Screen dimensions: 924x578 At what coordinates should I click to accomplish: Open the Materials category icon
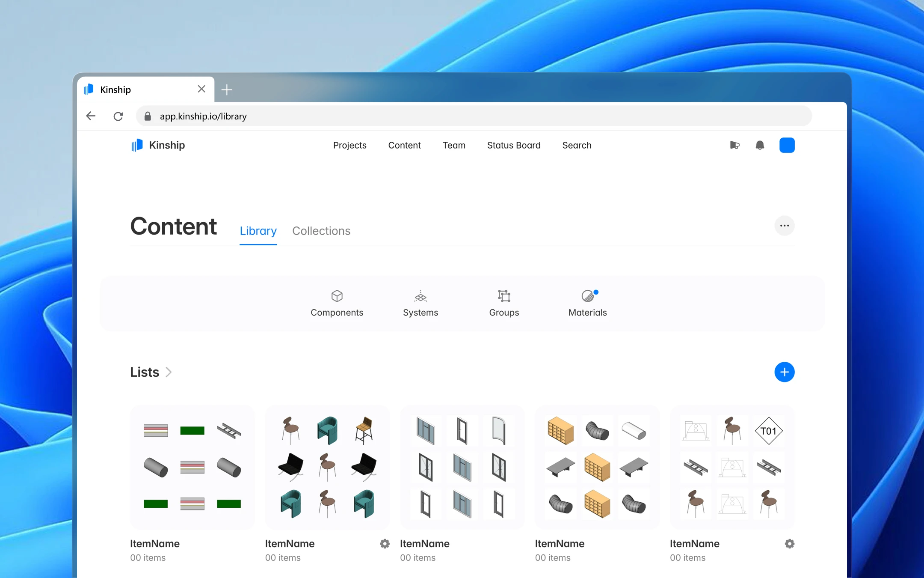click(588, 296)
